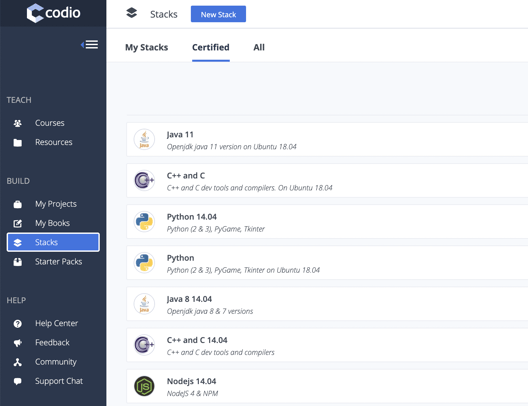Click the Courses people icon
Image resolution: width=528 pixels, height=406 pixels.
pyautogui.click(x=18, y=123)
